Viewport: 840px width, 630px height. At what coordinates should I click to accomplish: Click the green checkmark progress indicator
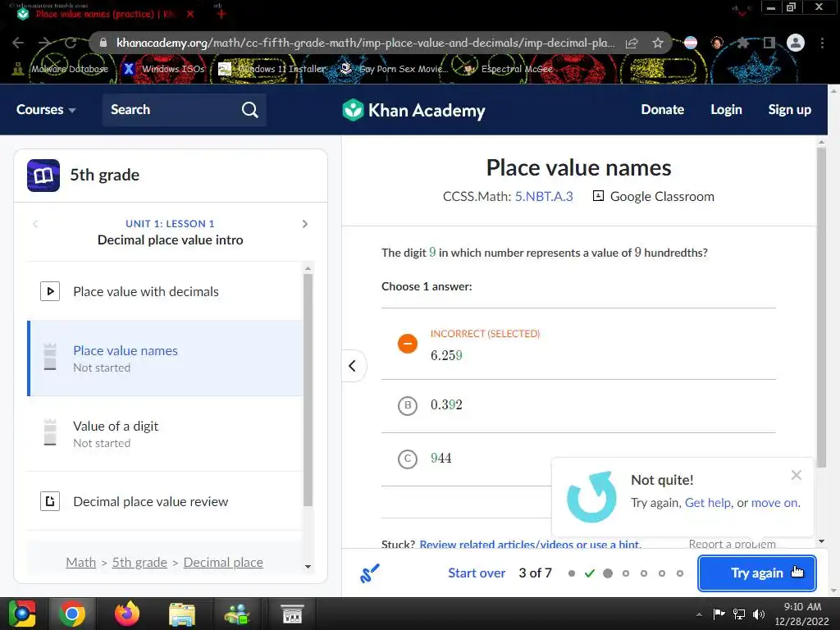point(590,573)
